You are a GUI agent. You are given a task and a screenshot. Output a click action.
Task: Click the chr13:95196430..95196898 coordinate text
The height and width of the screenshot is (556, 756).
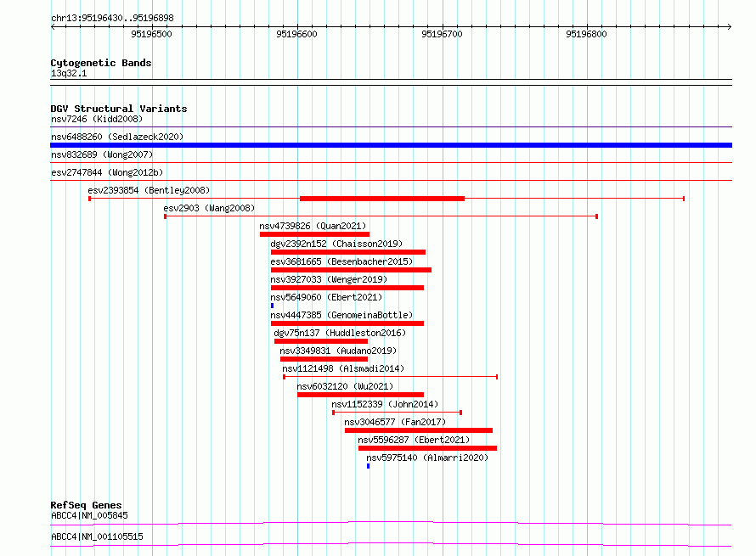[112, 19]
